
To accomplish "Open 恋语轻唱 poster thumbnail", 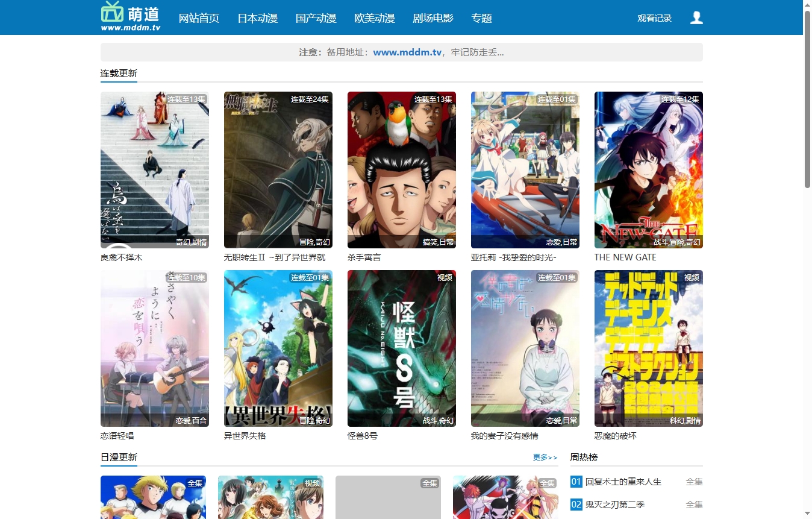I will 155,348.
